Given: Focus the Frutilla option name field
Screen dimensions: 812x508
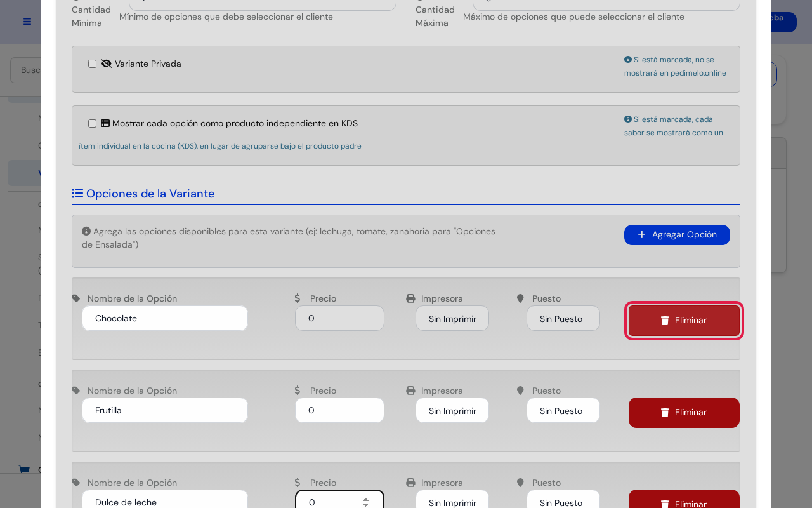Looking at the screenshot, I should [x=165, y=410].
